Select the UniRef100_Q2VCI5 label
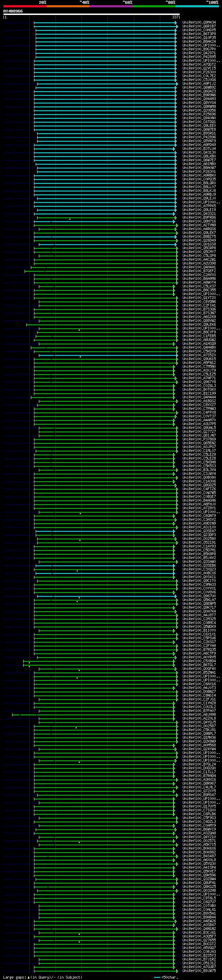222x980 pixels. pos(199,68)
